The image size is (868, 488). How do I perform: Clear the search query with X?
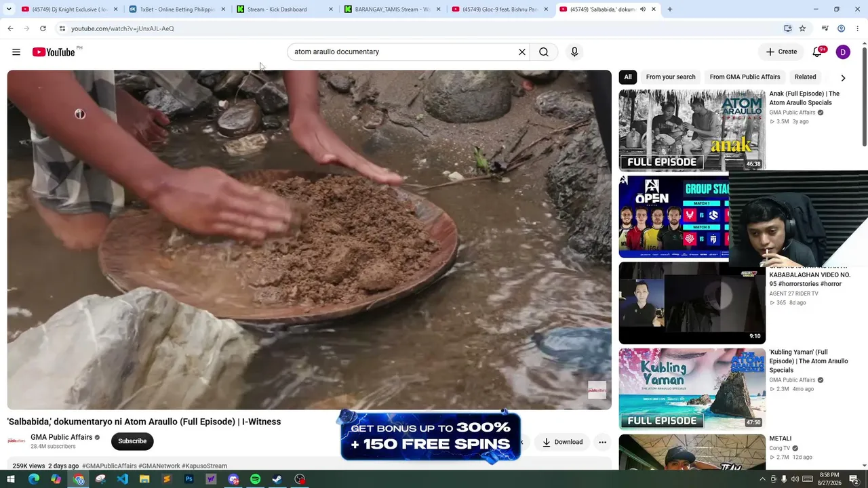tap(522, 52)
